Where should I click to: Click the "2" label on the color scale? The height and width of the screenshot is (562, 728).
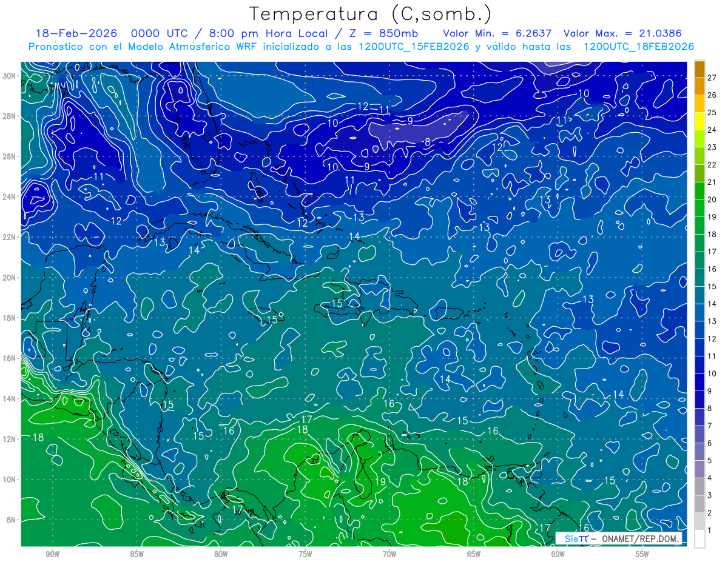point(710,513)
